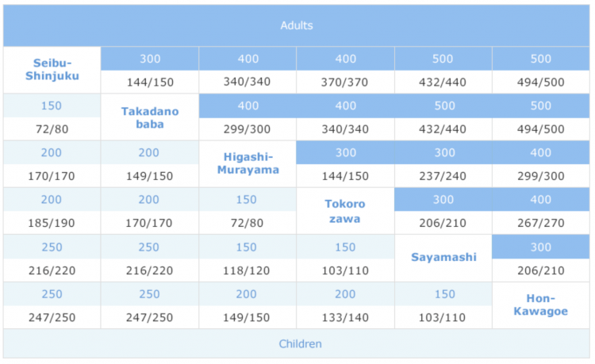Select the 150 fare left of Hon-Kawagoe
Viewport: 595px width, 364px height.
[443, 294]
